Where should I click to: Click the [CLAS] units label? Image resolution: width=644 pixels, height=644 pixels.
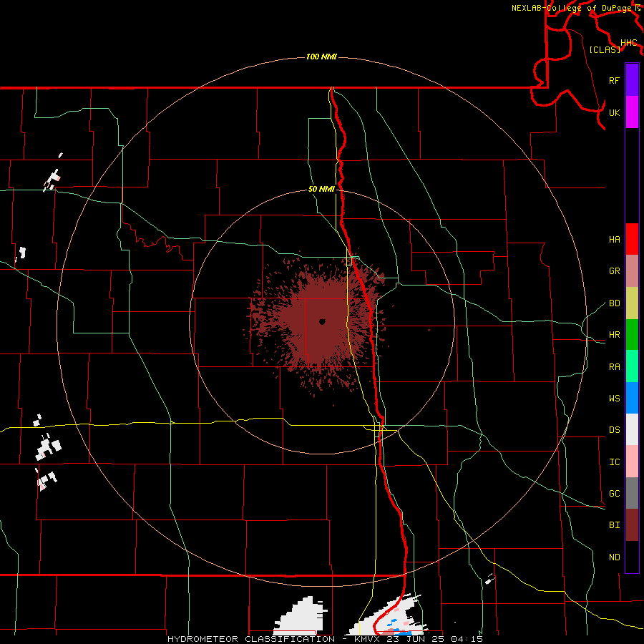605,49
